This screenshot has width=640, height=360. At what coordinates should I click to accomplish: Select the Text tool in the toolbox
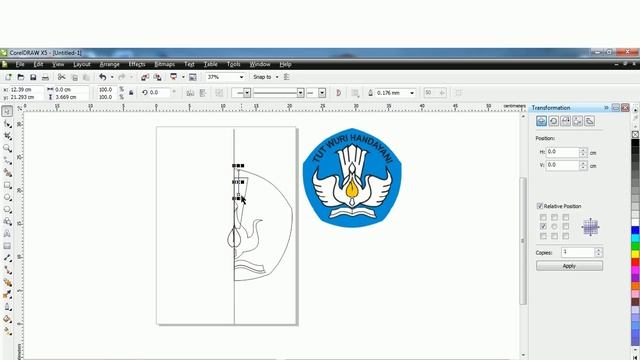coord(7,234)
